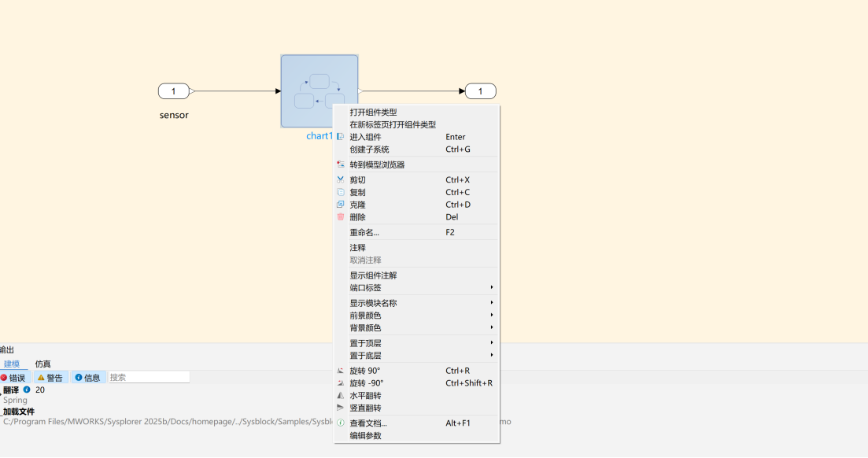The image size is (868, 458).
Task: Click the clone icon in context menu
Action: [341, 205]
